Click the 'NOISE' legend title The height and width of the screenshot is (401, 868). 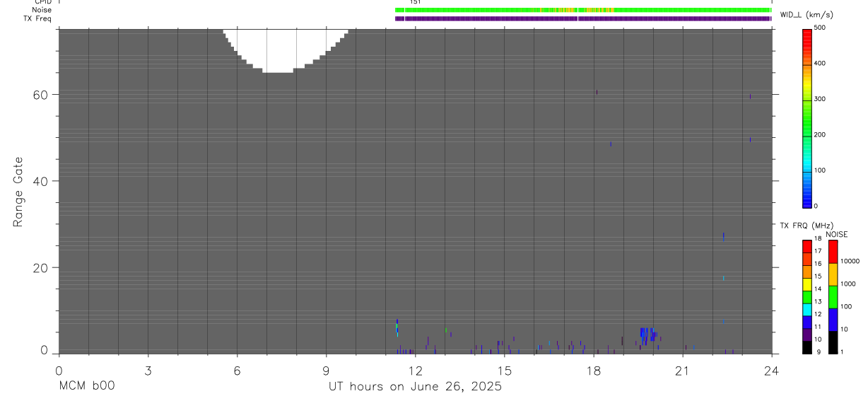pos(837,234)
